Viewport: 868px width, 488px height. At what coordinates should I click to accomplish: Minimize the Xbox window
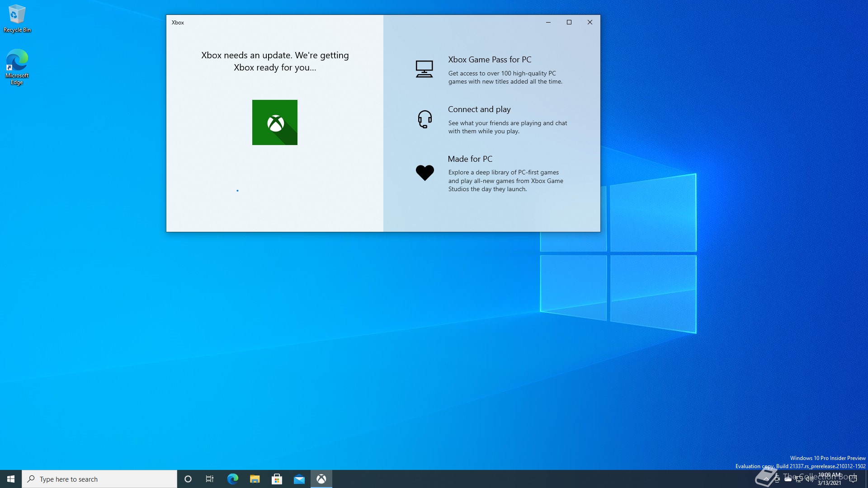point(548,22)
